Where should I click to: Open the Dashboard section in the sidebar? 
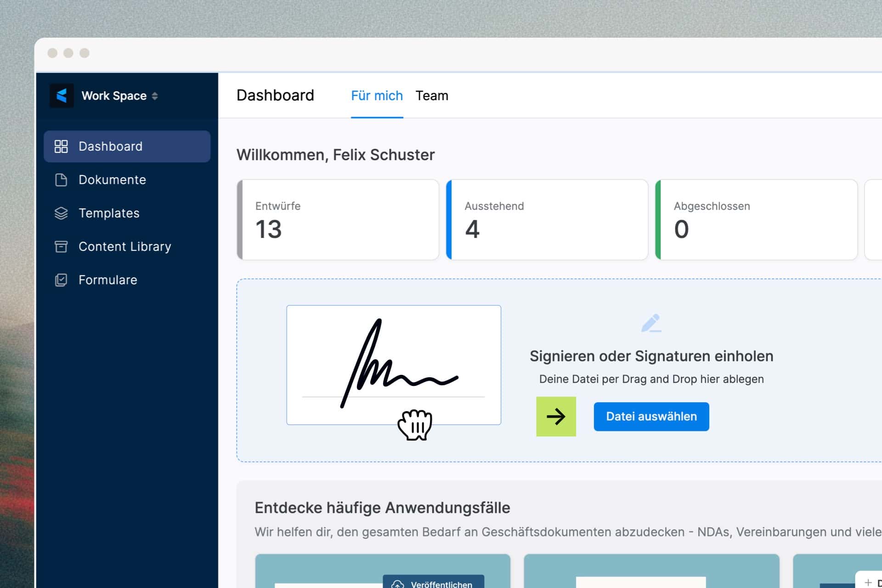110,146
